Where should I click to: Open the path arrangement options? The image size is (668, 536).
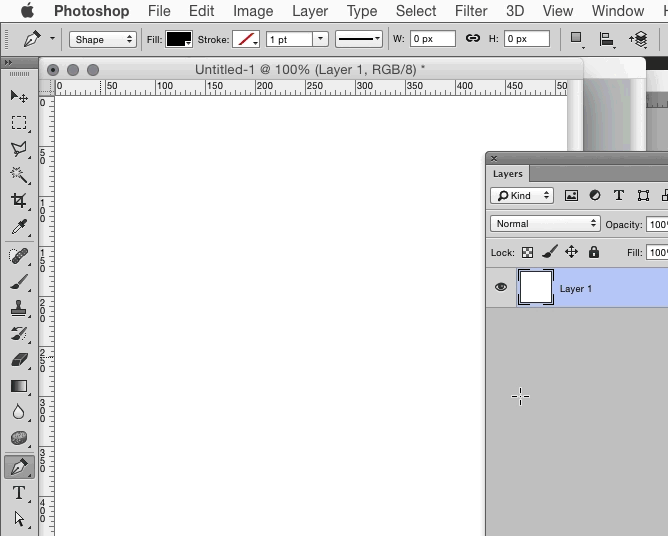[x=638, y=40]
